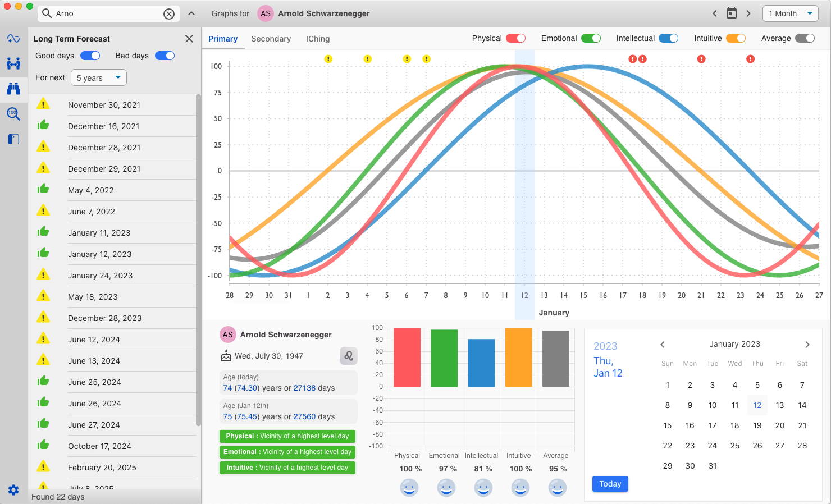831x504 pixels.
Task: Click the Today button
Action: pyautogui.click(x=610, y=484)
